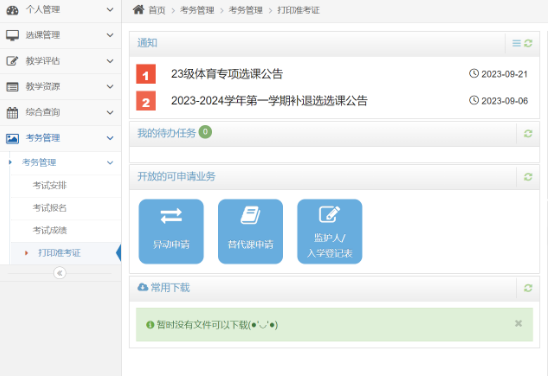Open 选课管理 menu

pos(61,35)
